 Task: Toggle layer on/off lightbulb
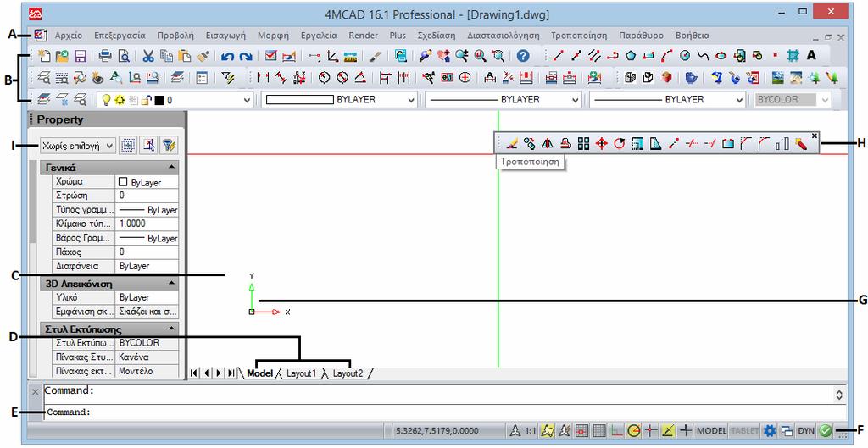(107, 100)
